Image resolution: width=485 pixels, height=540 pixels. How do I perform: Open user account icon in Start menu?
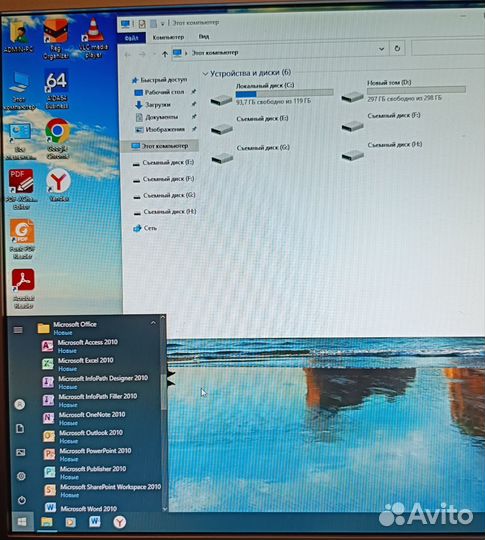tap(20, 404)
